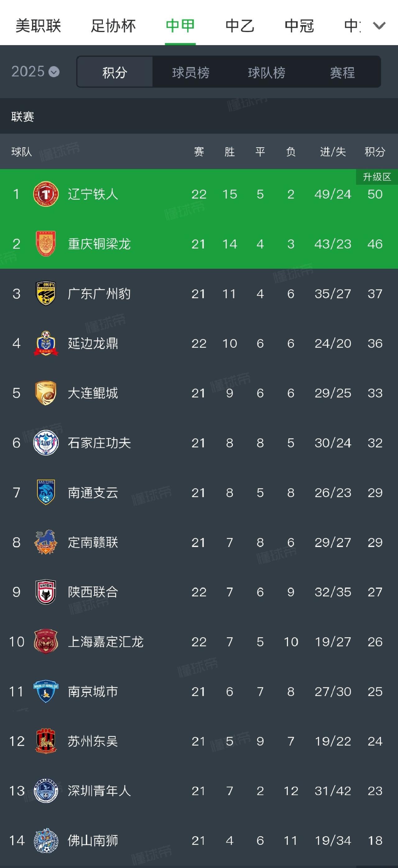Viewport: 398px width, 868px height.
Task: Switch to the 中乙 league tab
Action: click(240, 25)
